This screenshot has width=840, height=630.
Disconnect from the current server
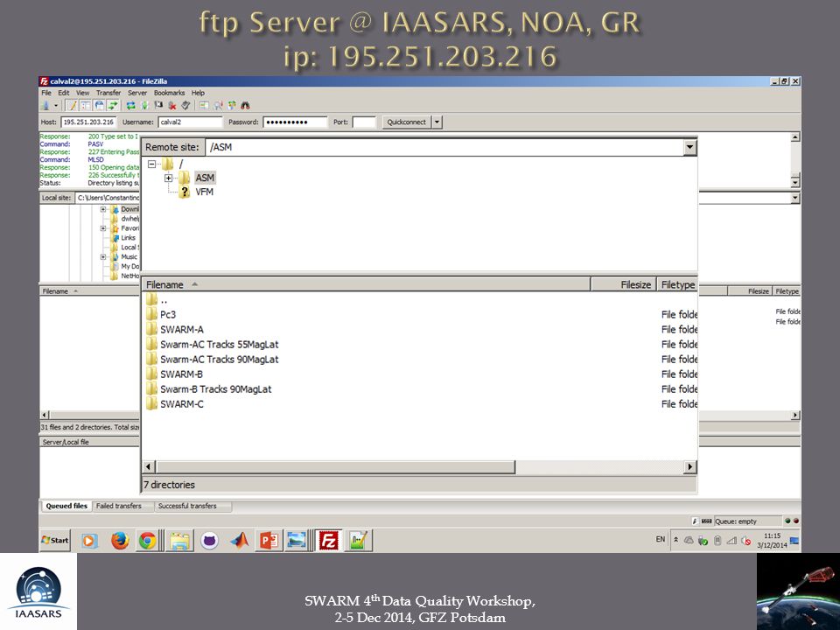click(x=172, y=105)
